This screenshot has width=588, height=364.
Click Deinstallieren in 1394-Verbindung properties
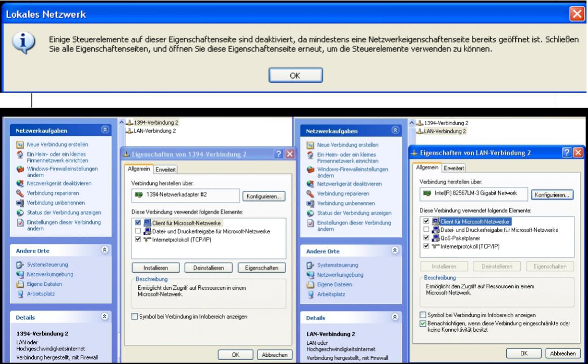pos(208,268)
